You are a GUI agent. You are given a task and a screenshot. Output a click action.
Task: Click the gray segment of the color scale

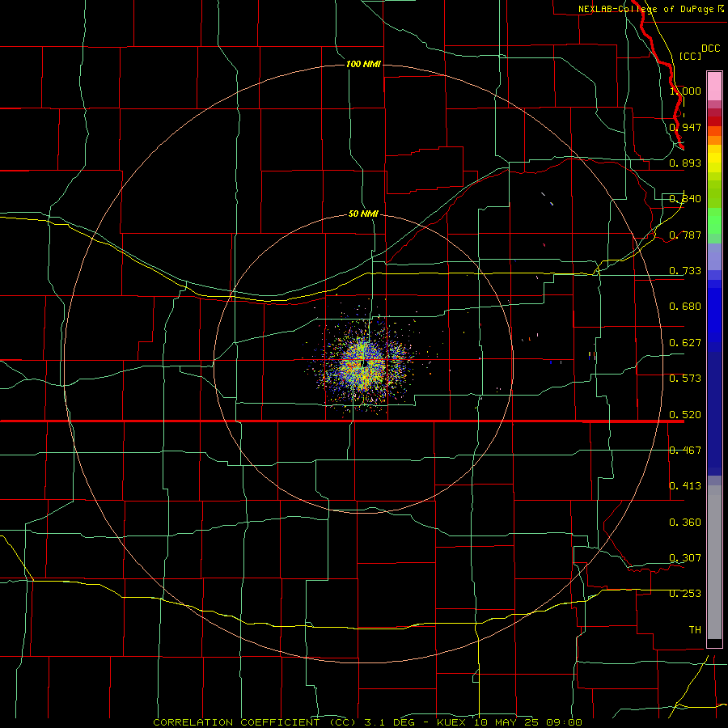click(714, 562)
